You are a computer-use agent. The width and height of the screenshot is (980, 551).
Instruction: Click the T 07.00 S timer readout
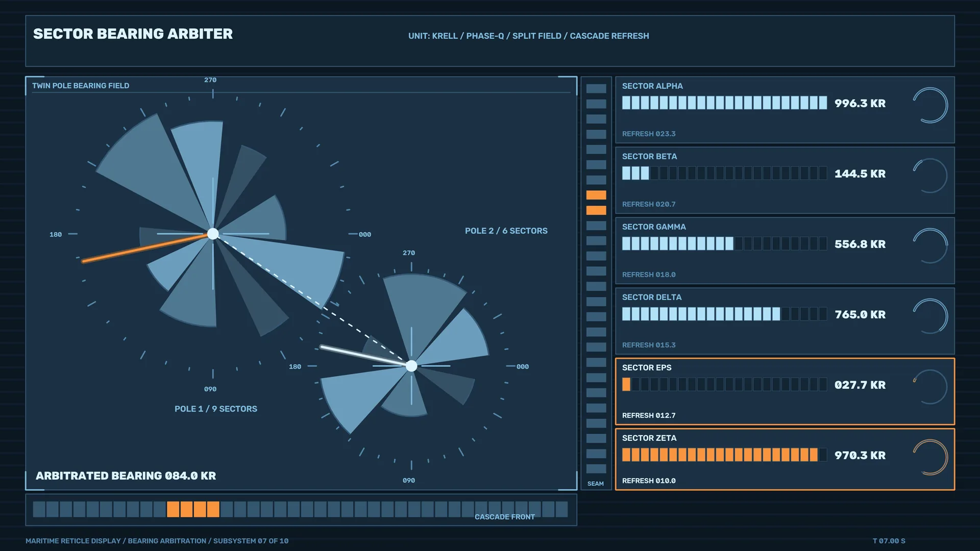(889, 541)
